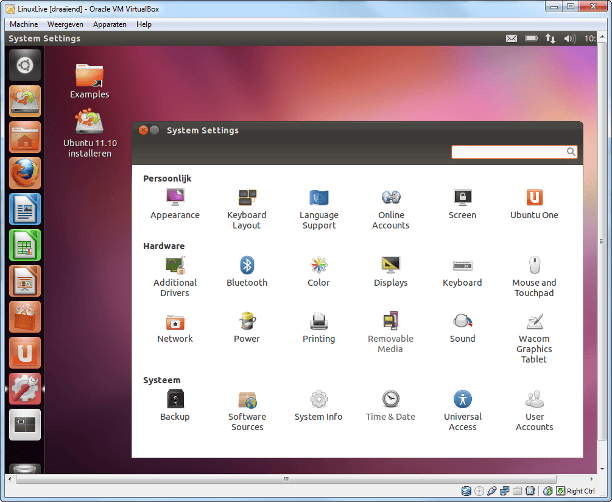612x502 pixels.
Task: Open Software Sources
Action: click(247, 410)
